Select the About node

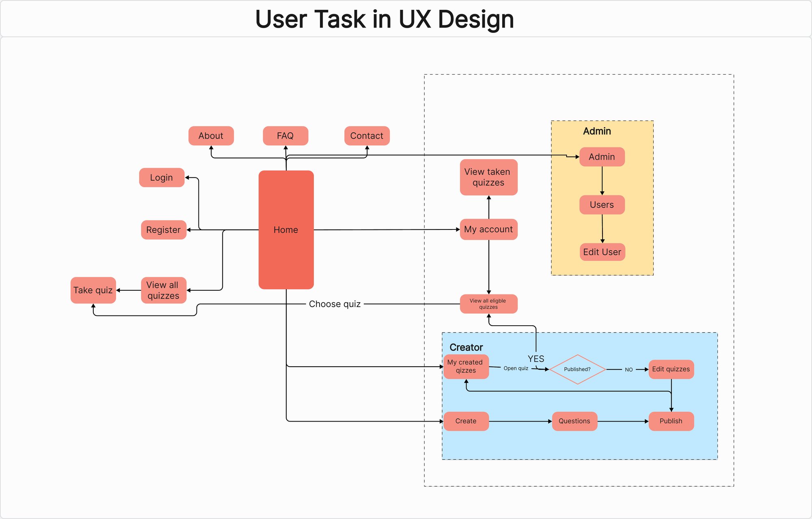211,136
